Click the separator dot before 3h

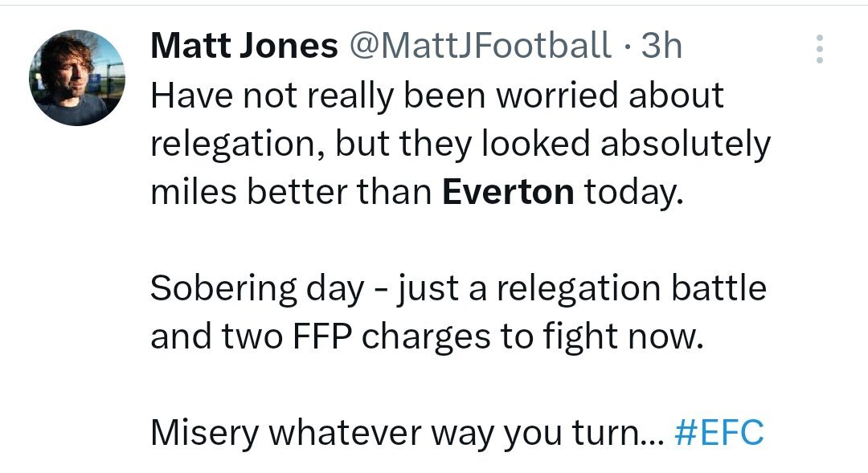click(626, 47)
